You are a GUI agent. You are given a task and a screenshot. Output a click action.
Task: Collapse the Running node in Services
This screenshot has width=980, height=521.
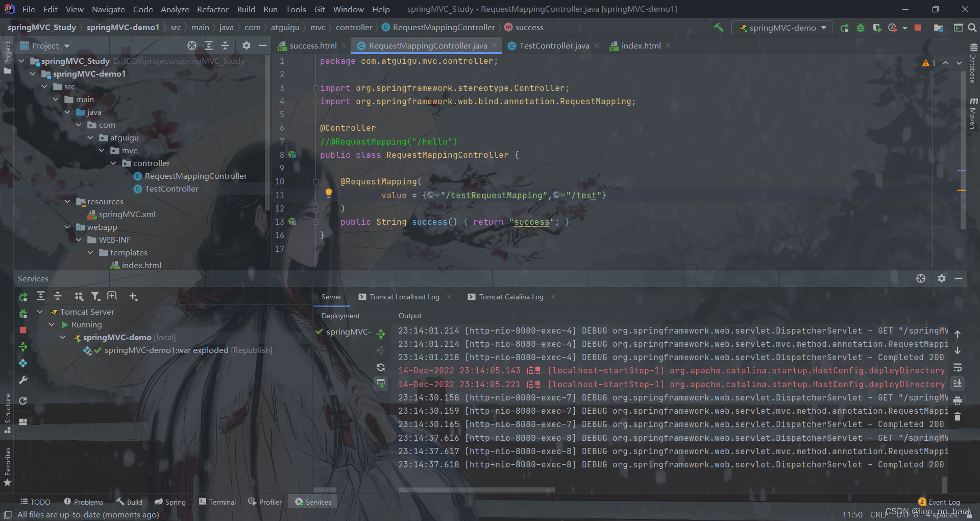(51, 324)
